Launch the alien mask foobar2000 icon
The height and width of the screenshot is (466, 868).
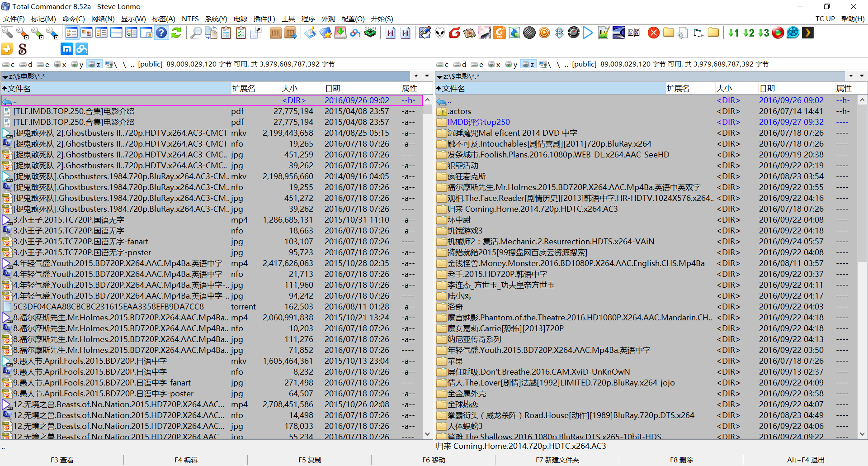pos(440,33)
